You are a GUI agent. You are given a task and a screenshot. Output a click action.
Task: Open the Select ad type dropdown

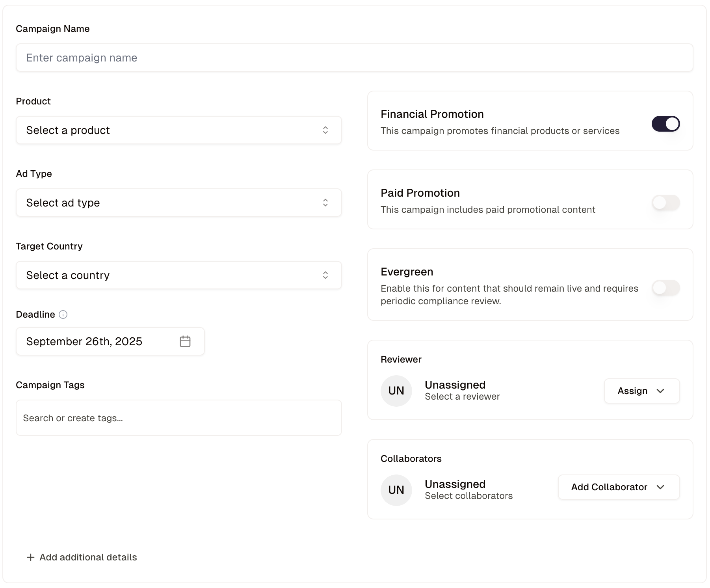click(178, 203)
